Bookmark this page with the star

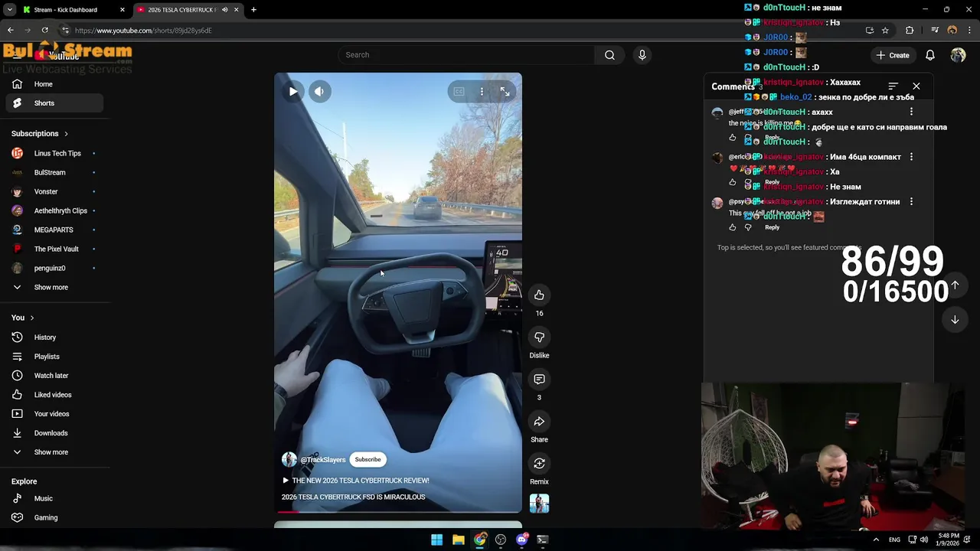[885, 31]
